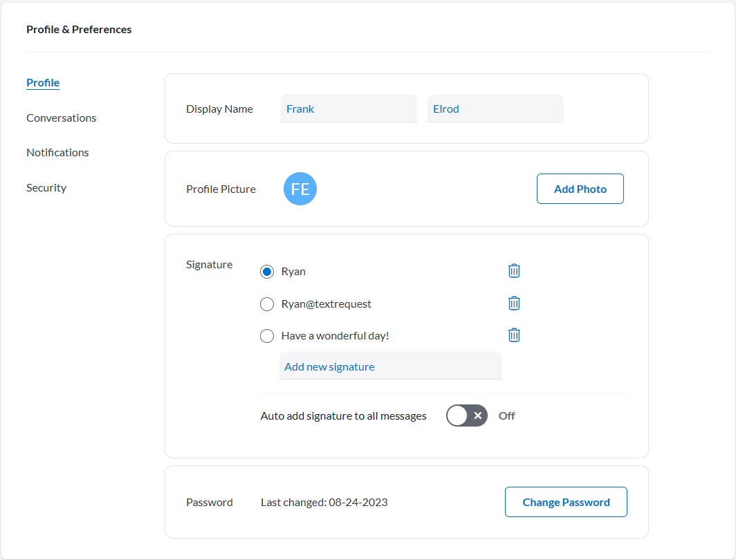The width and height of the screenshot is (736, 560).
Task: Open the Profile section in sidebar
Action: tap(43, 83)
